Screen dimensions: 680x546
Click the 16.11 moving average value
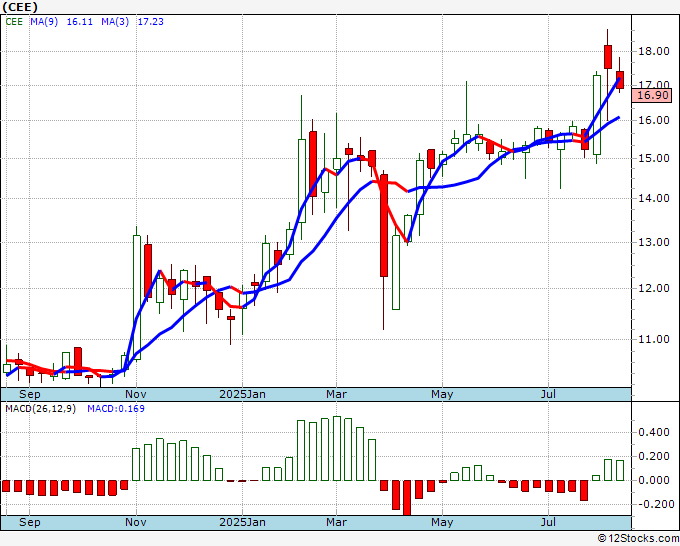[80, 22]
